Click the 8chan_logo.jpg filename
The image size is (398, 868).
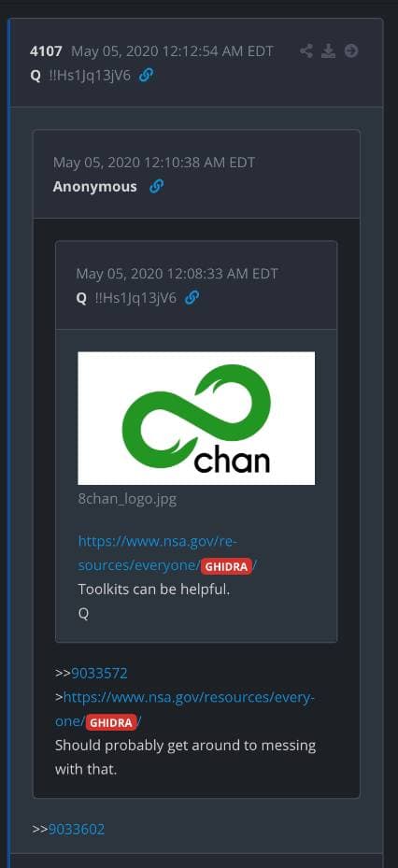(x=127, y=499)
